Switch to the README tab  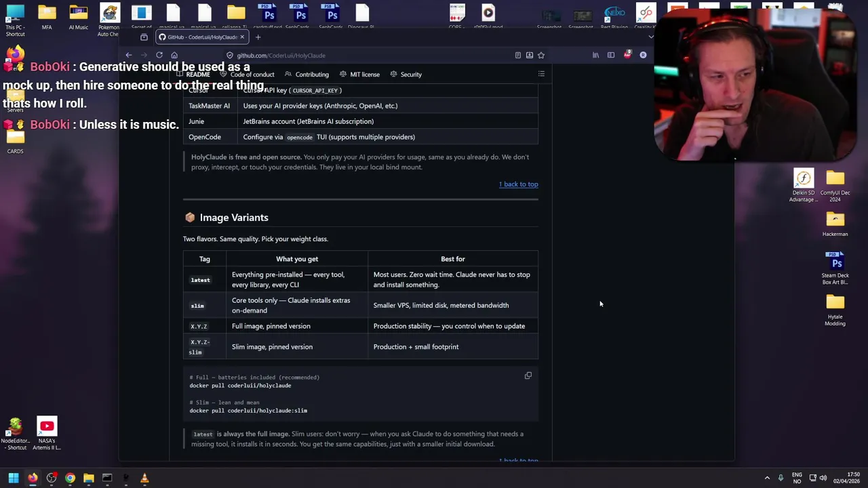(193, 75)
